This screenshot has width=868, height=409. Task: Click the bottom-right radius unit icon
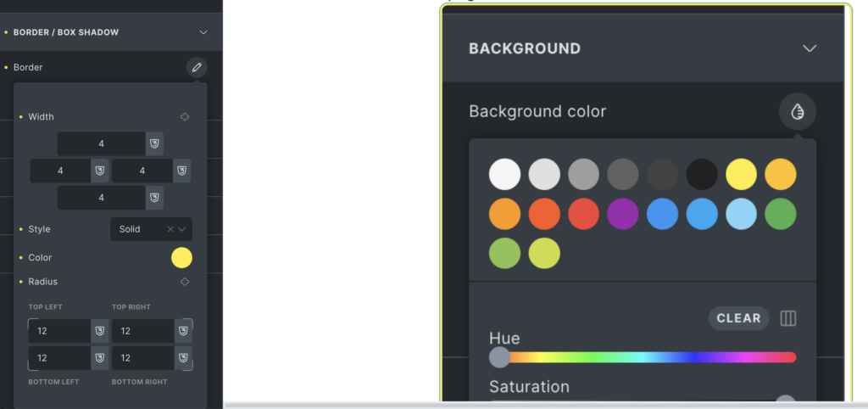pyautogui.click(x=182, y=357)
